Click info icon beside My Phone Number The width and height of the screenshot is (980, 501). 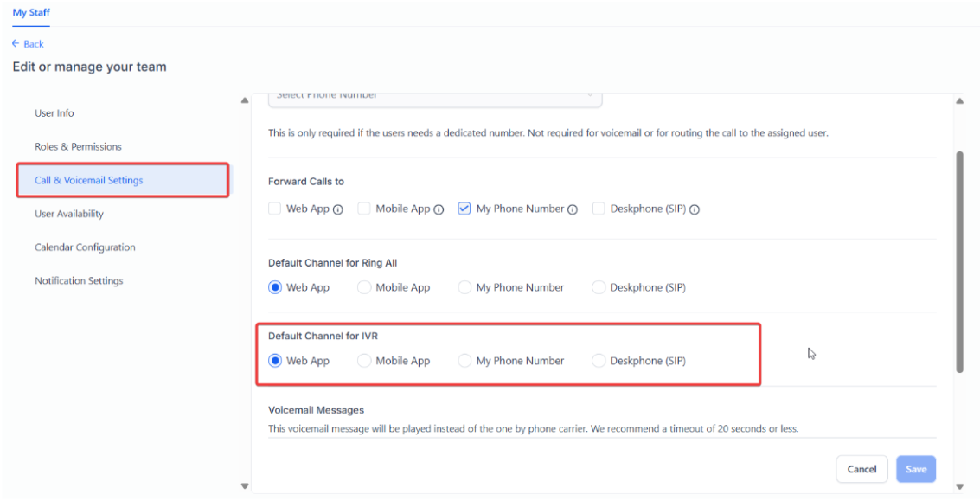pos(573,209)
